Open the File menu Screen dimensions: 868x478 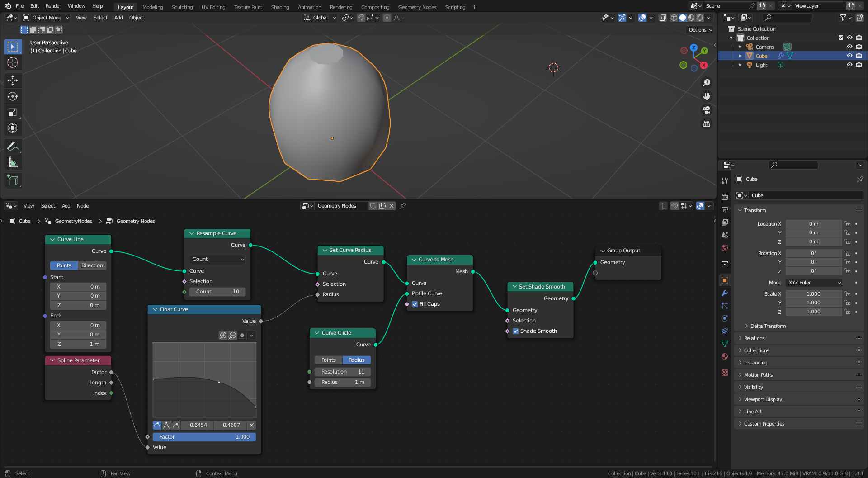tap(19, 6)
